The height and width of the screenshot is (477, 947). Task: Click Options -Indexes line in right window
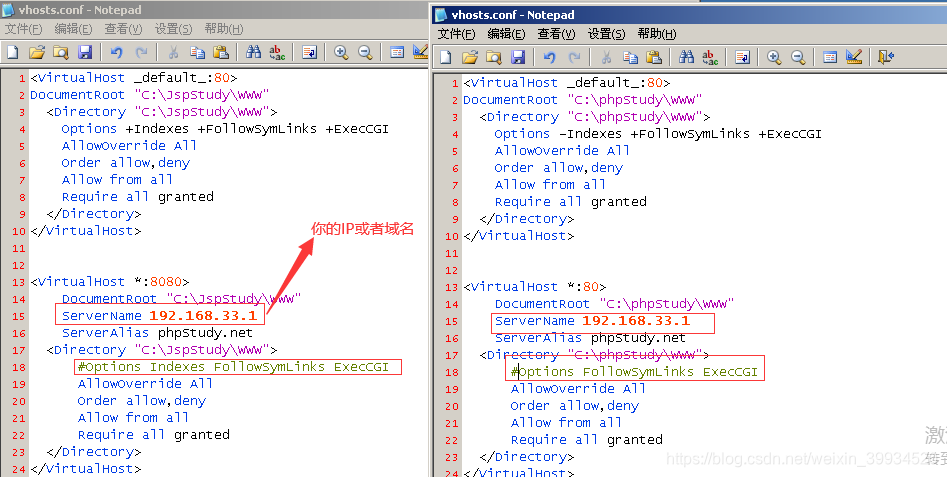pyautogui.click(x=658, y=133)
